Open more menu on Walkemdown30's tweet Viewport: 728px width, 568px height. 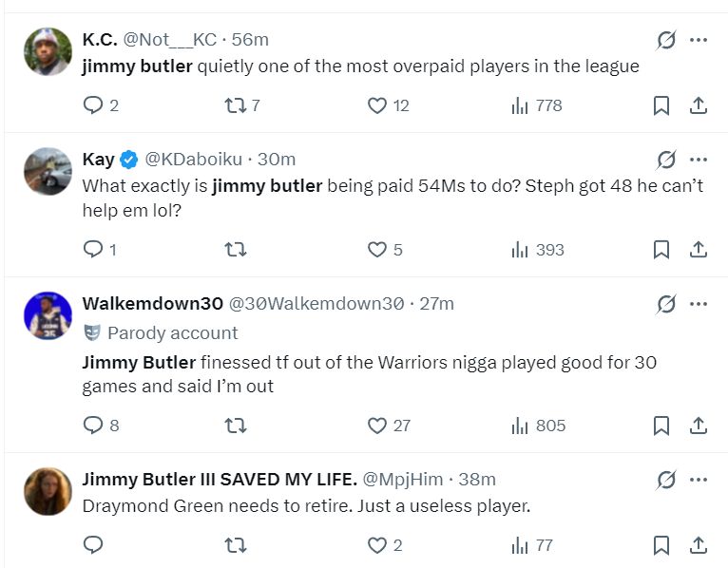click(x=699, y=304)
